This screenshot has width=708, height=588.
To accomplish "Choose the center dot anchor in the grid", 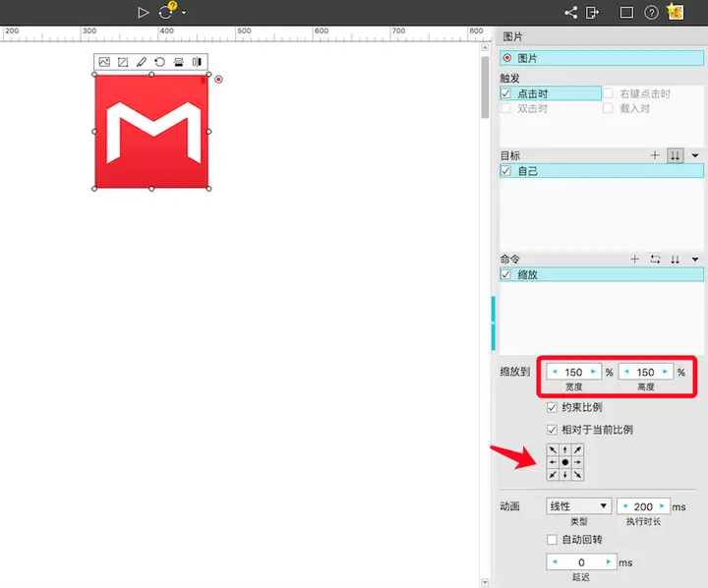I will (564, 462).
